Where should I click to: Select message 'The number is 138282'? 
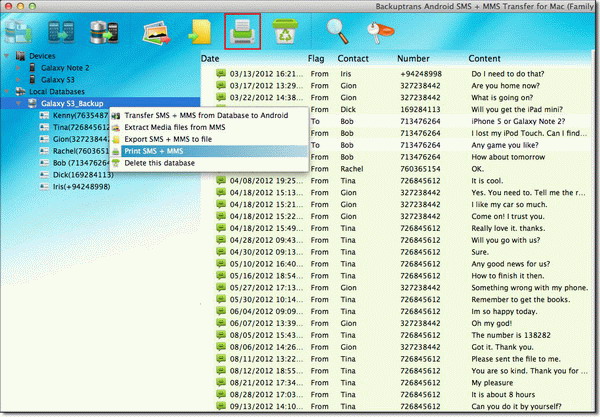511,334
